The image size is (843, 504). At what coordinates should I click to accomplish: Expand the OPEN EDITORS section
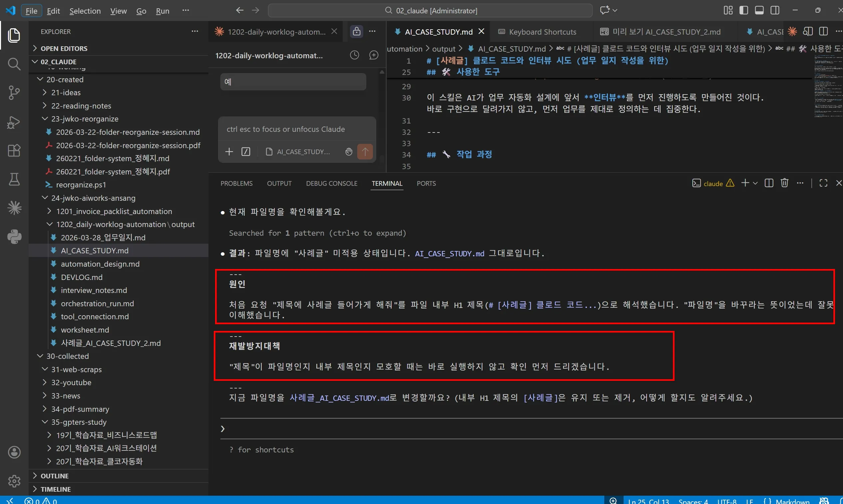(118, 48)
